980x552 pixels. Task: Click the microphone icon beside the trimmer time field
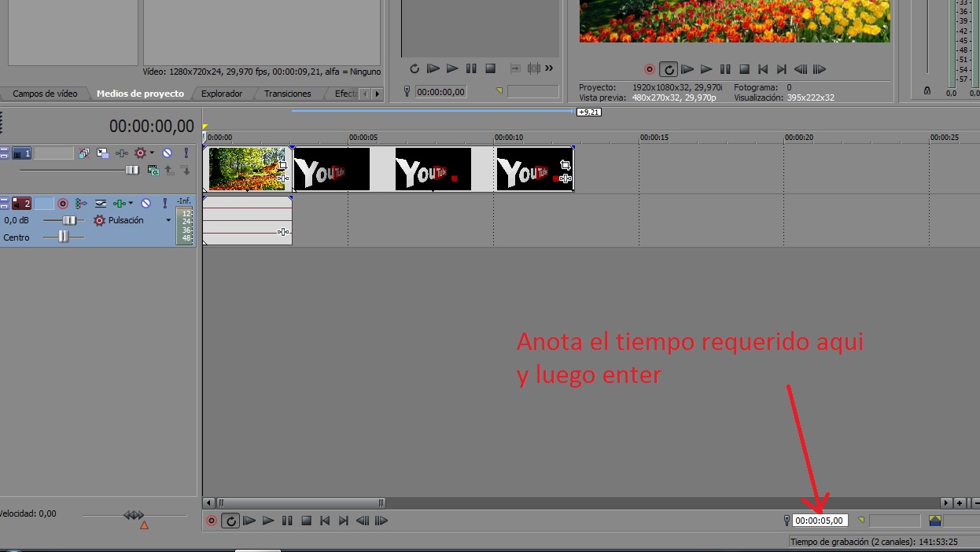point(407,92)
